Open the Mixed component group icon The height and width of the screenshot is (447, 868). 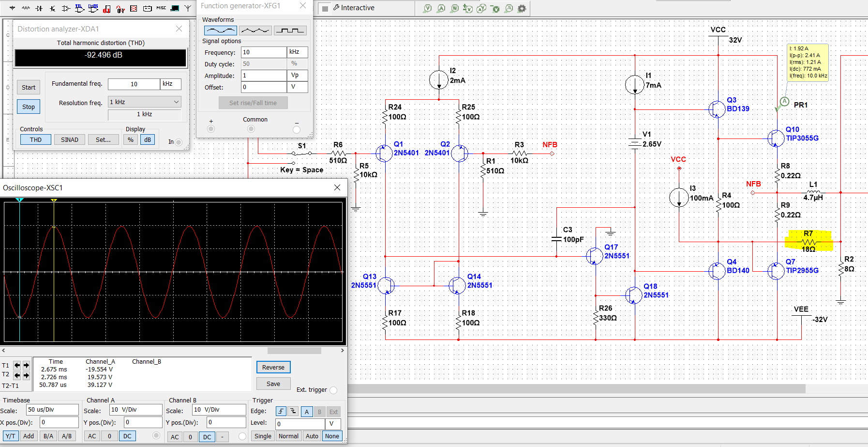point(120,8)
